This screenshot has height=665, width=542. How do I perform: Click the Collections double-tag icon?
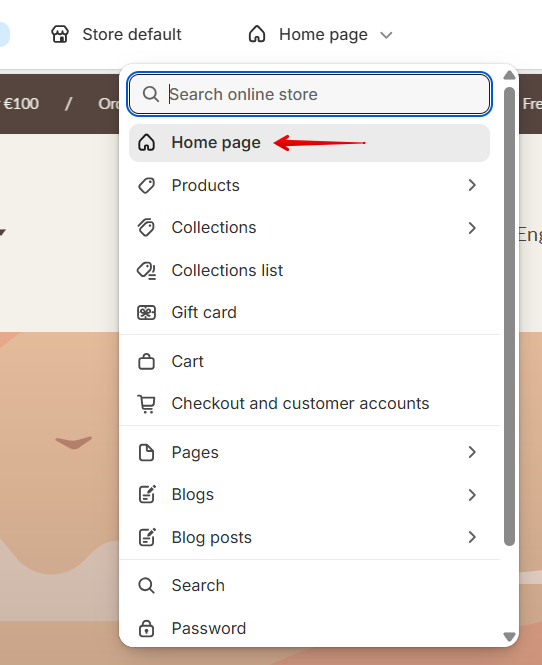[147, 228]
